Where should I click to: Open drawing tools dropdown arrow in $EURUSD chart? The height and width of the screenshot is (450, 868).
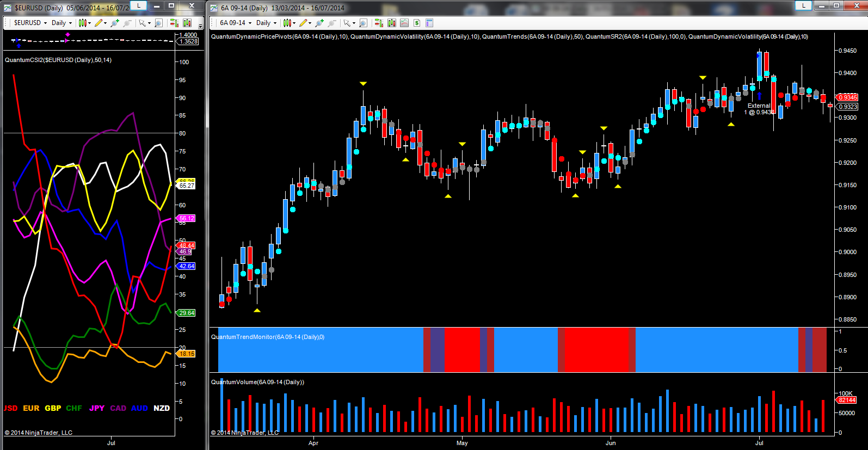(x=105, y=23)
